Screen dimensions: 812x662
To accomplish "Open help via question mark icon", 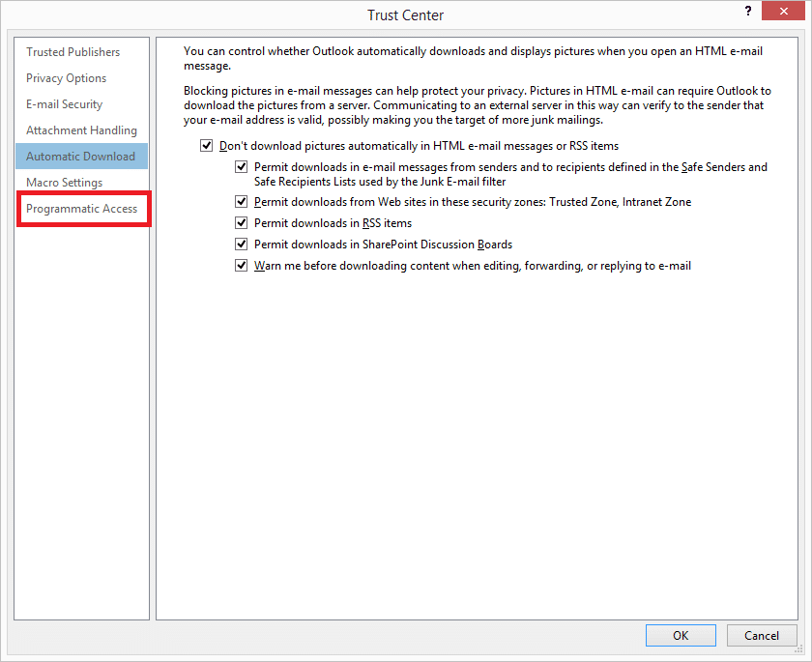I will point(748,11).
